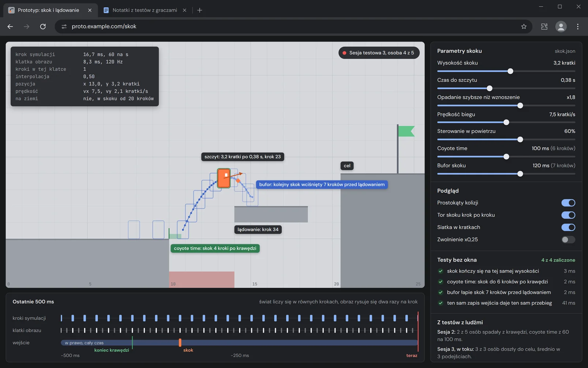Click the site info icon in address bar

64,26
